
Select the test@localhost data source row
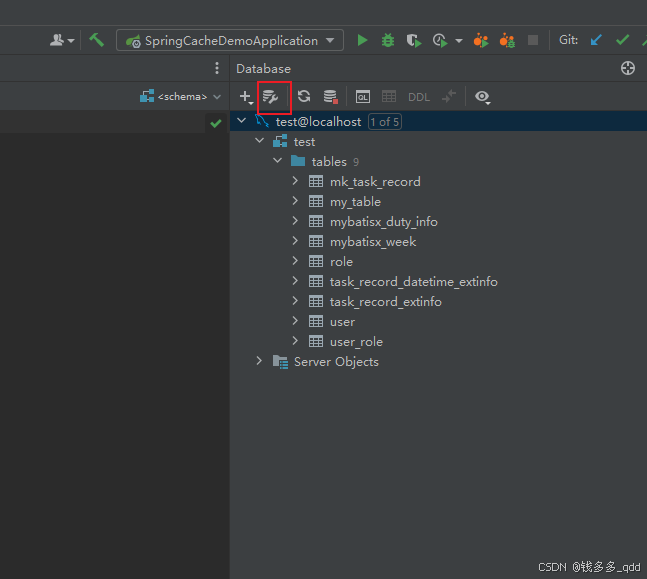tap(438, 122)
